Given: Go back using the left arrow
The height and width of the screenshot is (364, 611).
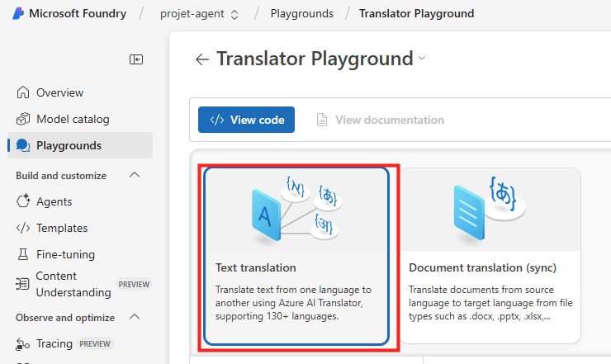Looking at the screenshot, I should coord(201,59).
